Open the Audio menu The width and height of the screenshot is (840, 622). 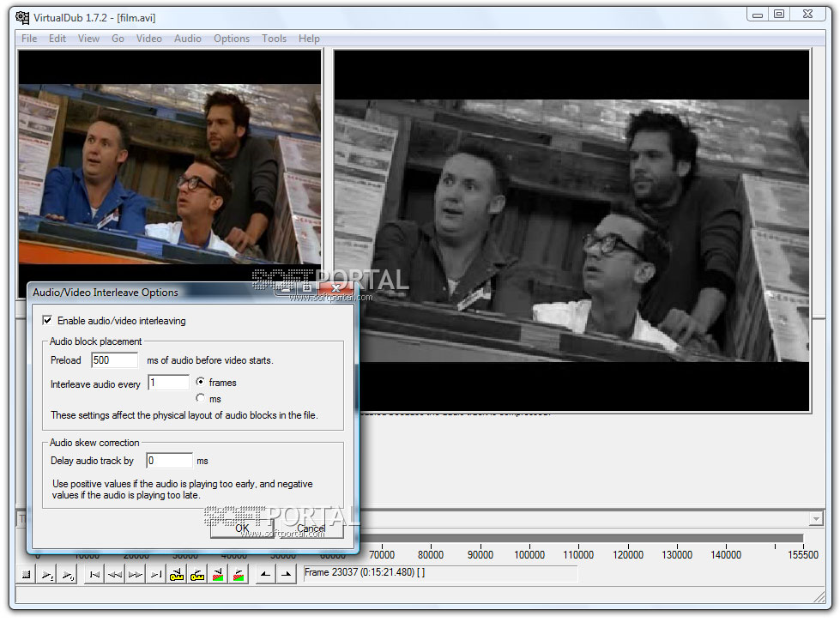click(187, 39)
